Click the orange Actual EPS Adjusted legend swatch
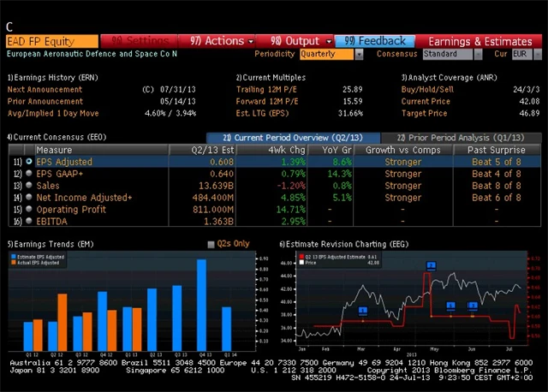This screenshot has height=392, width=548. point(13,262)
